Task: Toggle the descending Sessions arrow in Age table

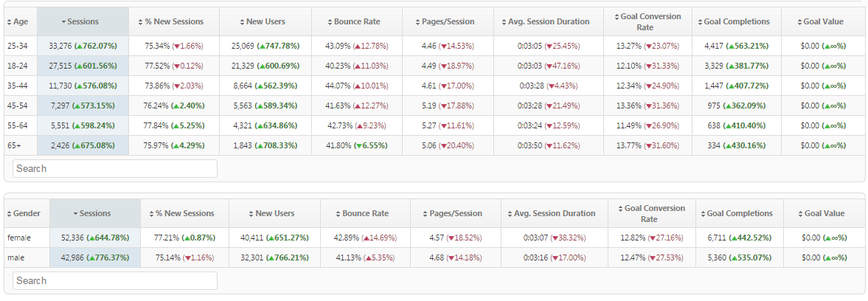Action: click(63, 22)
